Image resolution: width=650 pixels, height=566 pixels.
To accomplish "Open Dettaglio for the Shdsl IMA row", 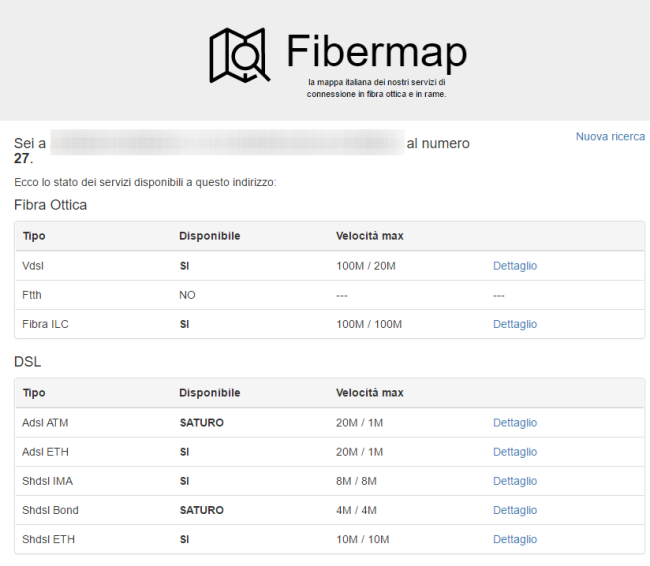I will [x=515, y=481].
